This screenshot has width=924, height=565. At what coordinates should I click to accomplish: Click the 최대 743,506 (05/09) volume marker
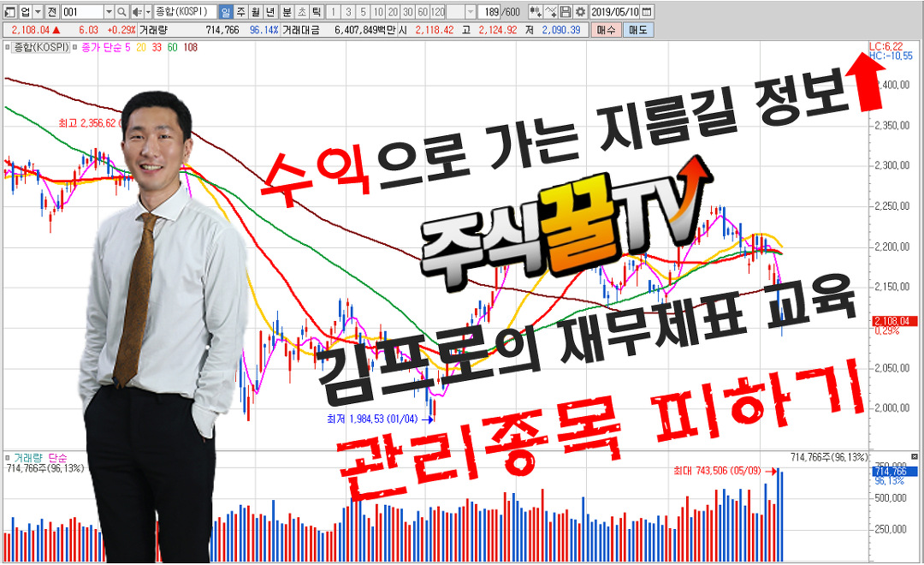click(x=725, y=471)
